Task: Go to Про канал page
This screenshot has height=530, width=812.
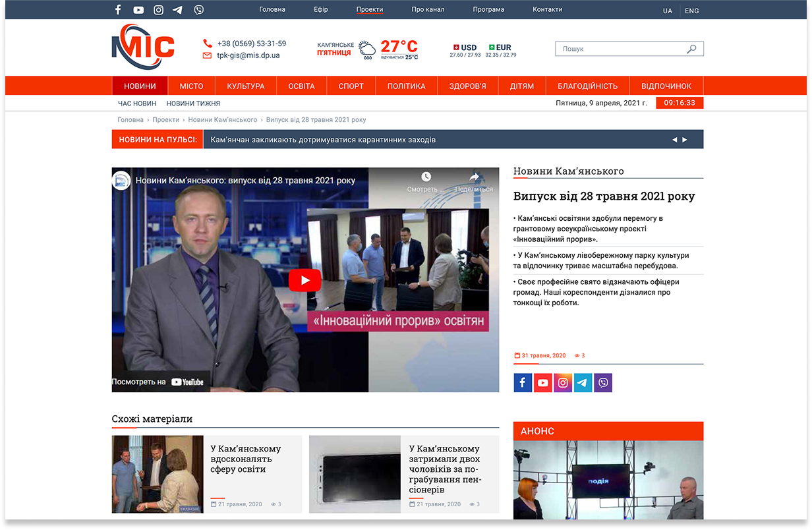Action: point(428,10)
